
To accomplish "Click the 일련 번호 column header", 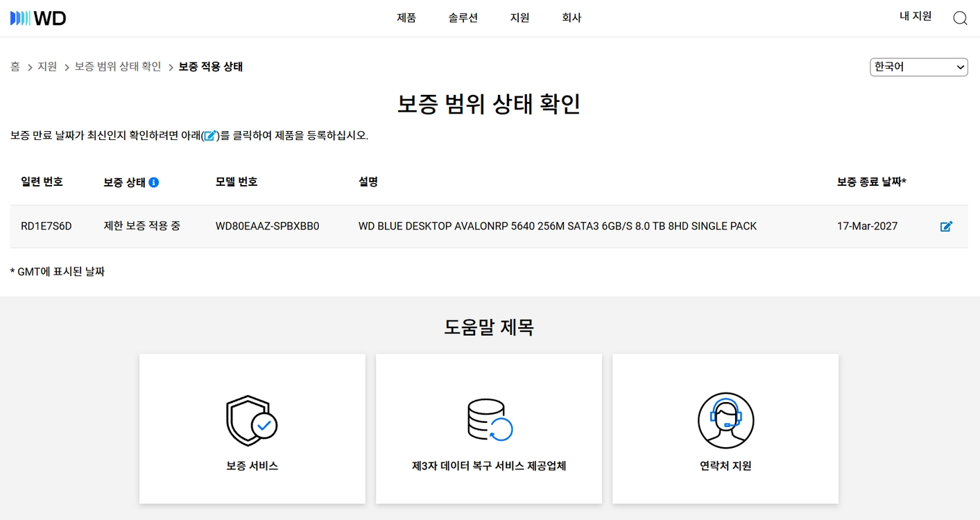I will click(42, 182).
